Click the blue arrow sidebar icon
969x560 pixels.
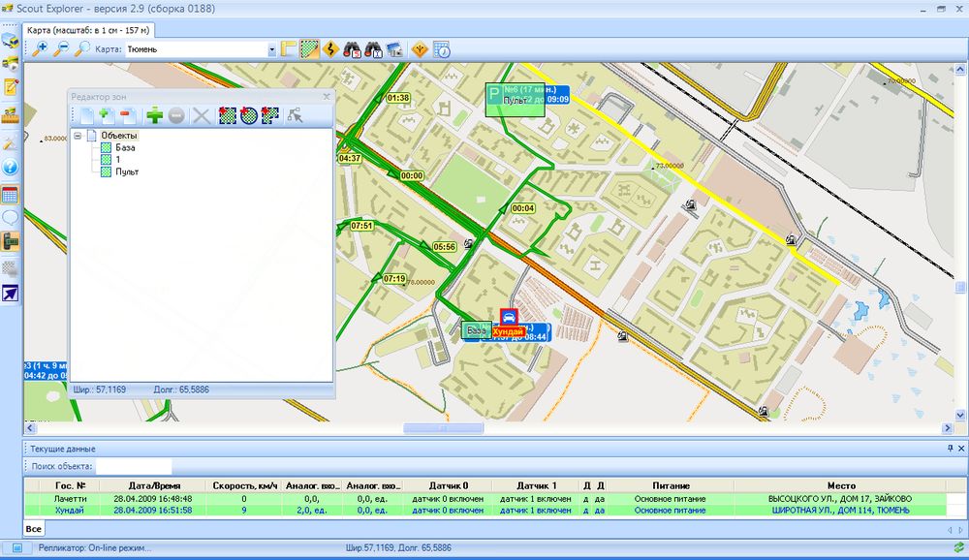(x=11, y=294)
